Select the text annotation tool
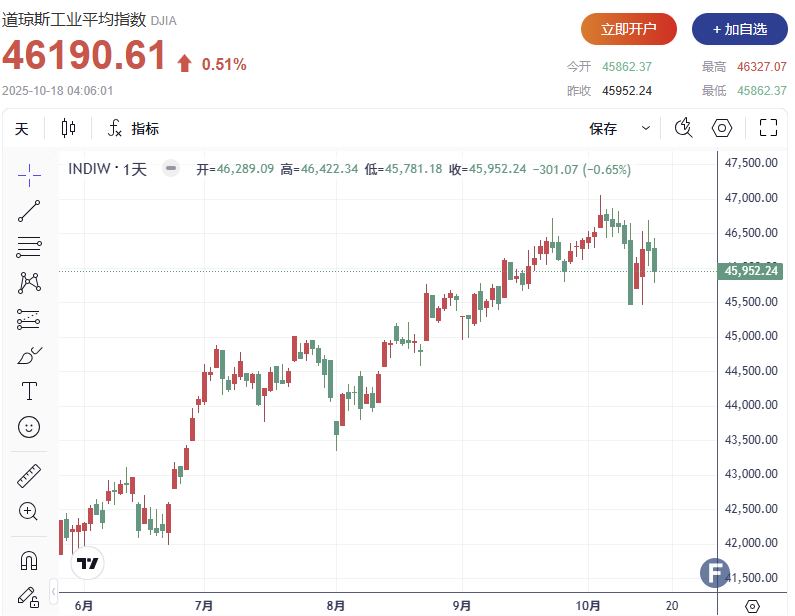Screen dimensions: 795x616 coord(29,390)
